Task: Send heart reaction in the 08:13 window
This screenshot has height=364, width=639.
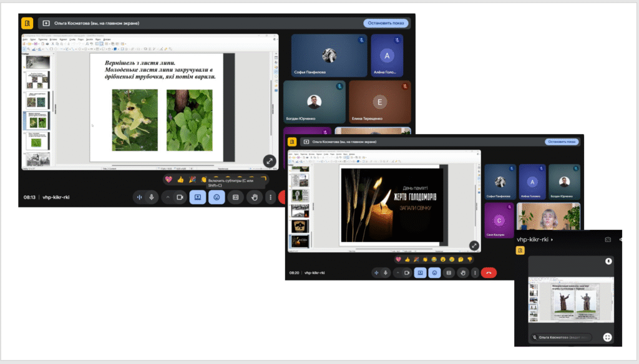Action: click(168, 180)
